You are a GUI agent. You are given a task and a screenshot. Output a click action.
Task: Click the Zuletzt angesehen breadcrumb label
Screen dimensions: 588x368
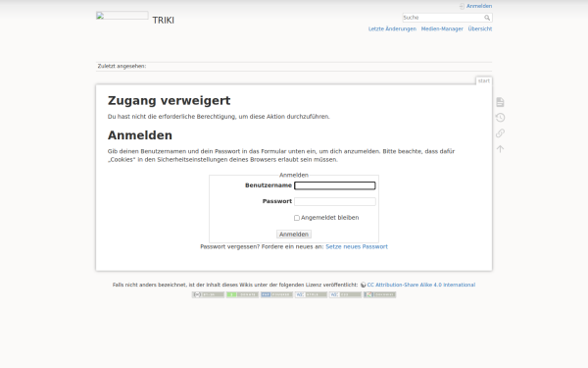pos(122,66)
